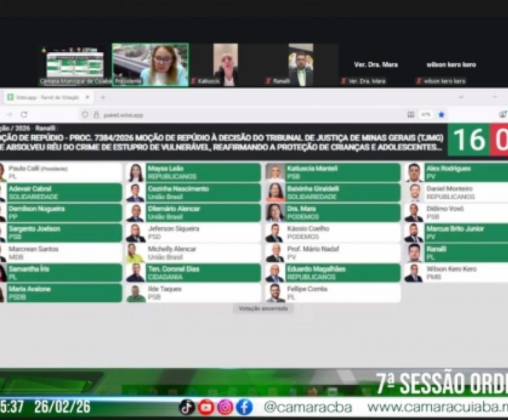Click the reader view icon in address bar
This screenshot has width=508, height=420.
pos(410,115)
